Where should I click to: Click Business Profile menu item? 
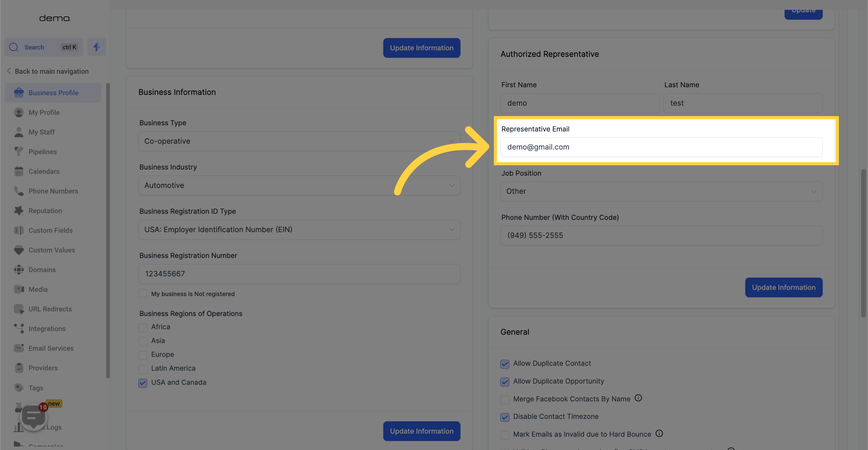[53, 92]
